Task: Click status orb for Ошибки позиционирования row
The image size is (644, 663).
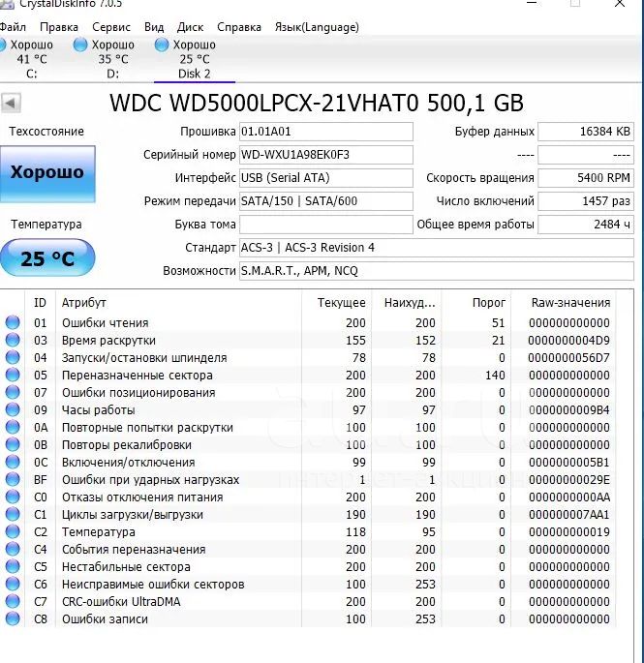Action: (13, 392)
